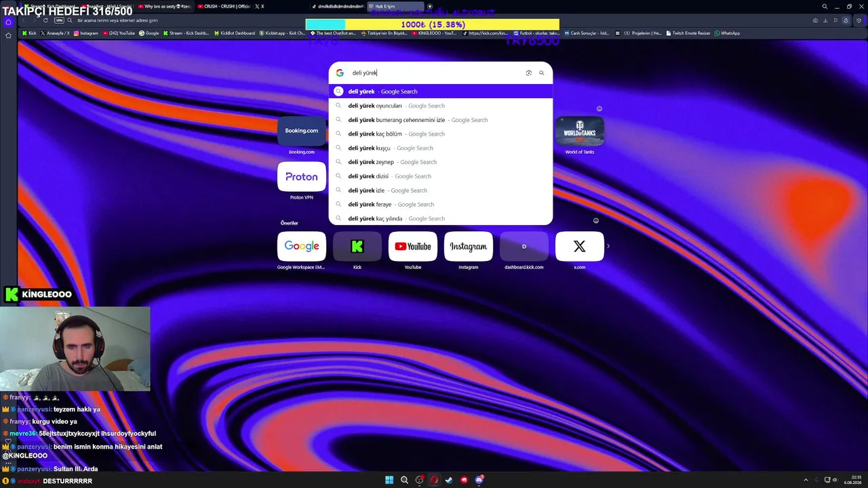Expand the system tray hidden icons chevron
This screenshot has width=868, height=488.
pyautogui.click(x=806, y=480)
